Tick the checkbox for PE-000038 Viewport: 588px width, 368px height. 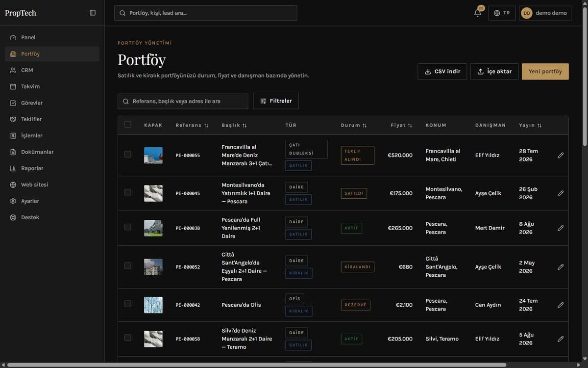pos(128,227)
